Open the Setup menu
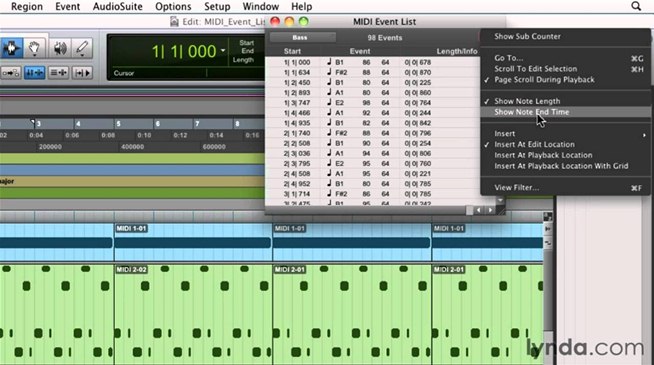654x365 pixels. 217,7
